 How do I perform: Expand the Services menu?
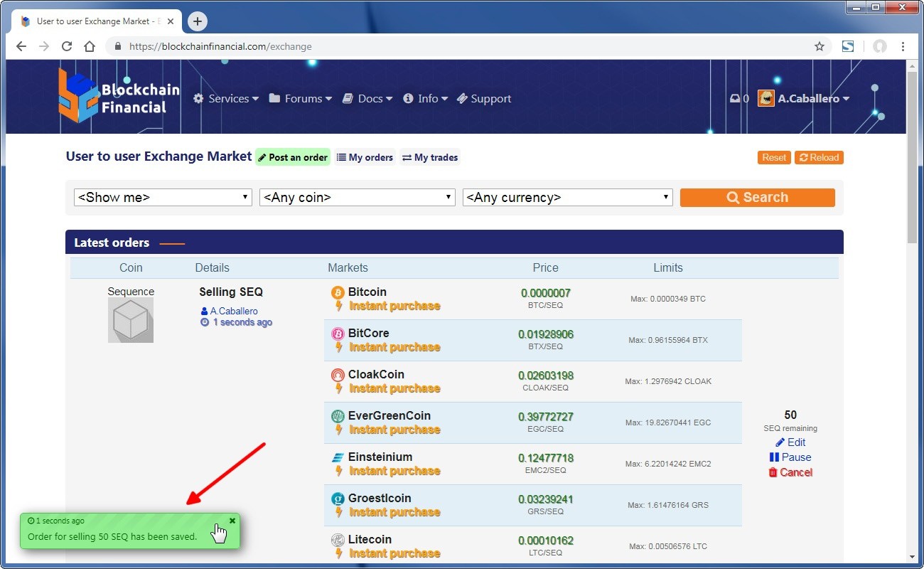point(226,99)
